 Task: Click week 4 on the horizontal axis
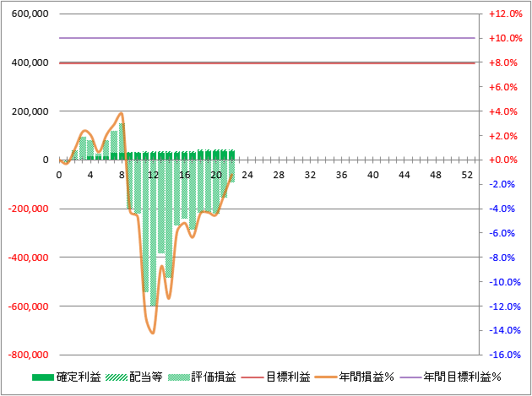90,175
